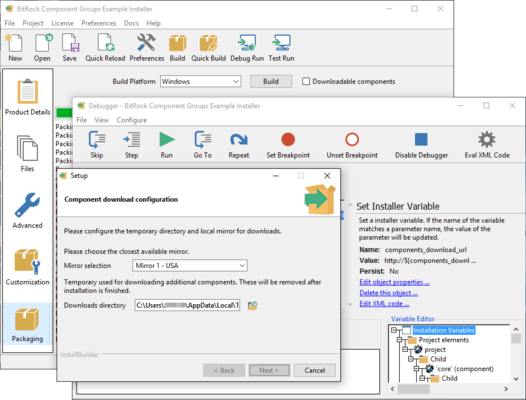Open Edit object properties link
Viewport: 526px width, 400px height.
click(x=394, y=282)
